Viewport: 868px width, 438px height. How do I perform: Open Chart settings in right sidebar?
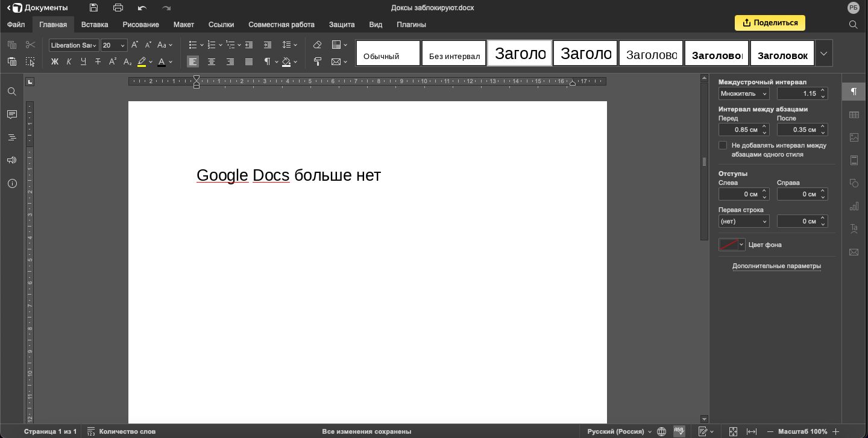tap(854, 206)
